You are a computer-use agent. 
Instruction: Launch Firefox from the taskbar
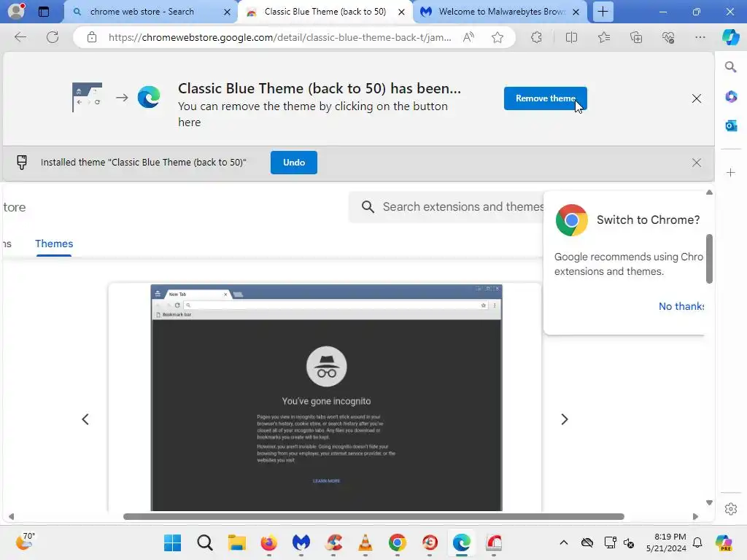[x=269, y=542]
